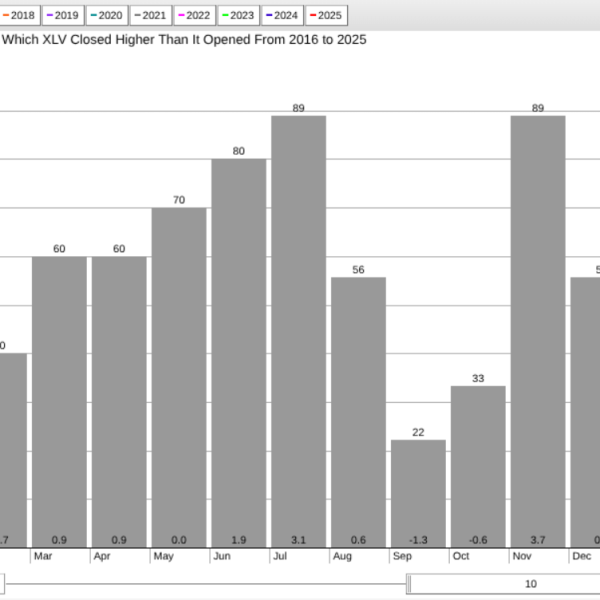Select the May bar labeled 70
Image resolution: width=600 pixels, height=600 pixels.
[x=179, y=378]
